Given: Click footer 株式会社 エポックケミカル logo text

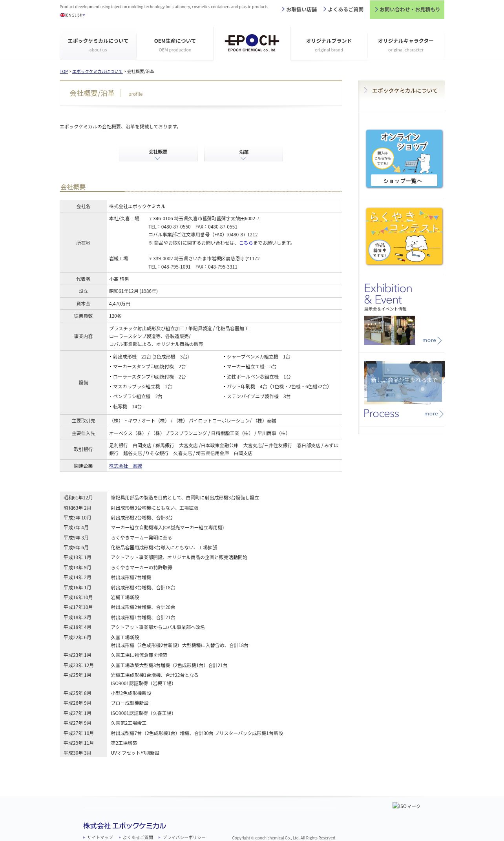Looking at the screenshot, I should (124, 826).
